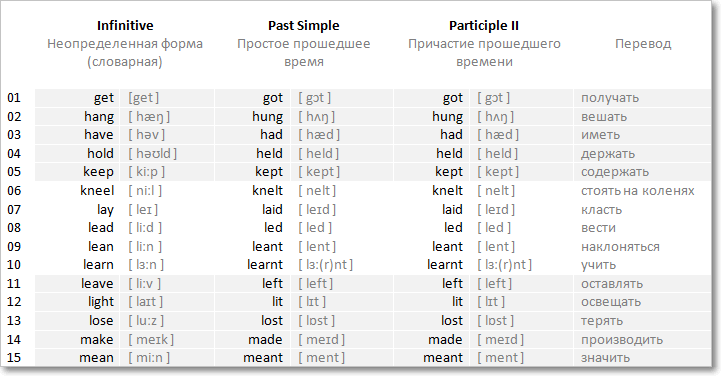The height and width of the screenshot is (376, 721).
Task: Select 'laid' in the Participle II column
Action: (452, 210)
